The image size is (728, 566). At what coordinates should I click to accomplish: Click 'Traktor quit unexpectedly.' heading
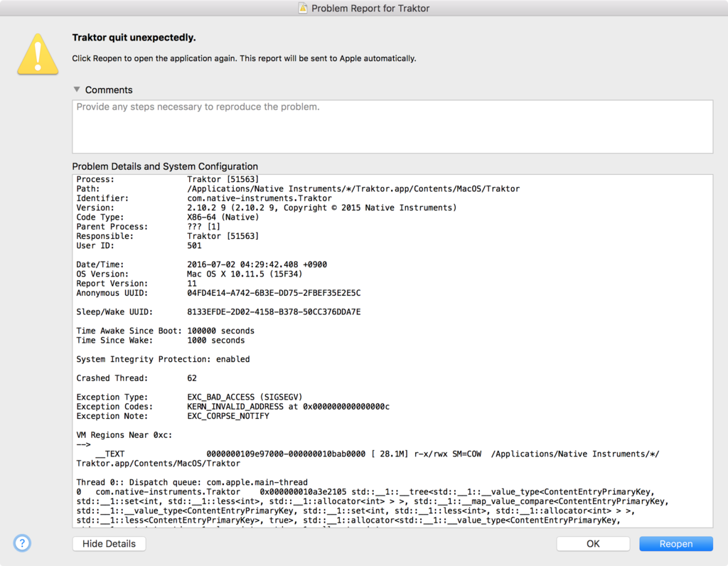pyautogui.click(x=134, y=38)
